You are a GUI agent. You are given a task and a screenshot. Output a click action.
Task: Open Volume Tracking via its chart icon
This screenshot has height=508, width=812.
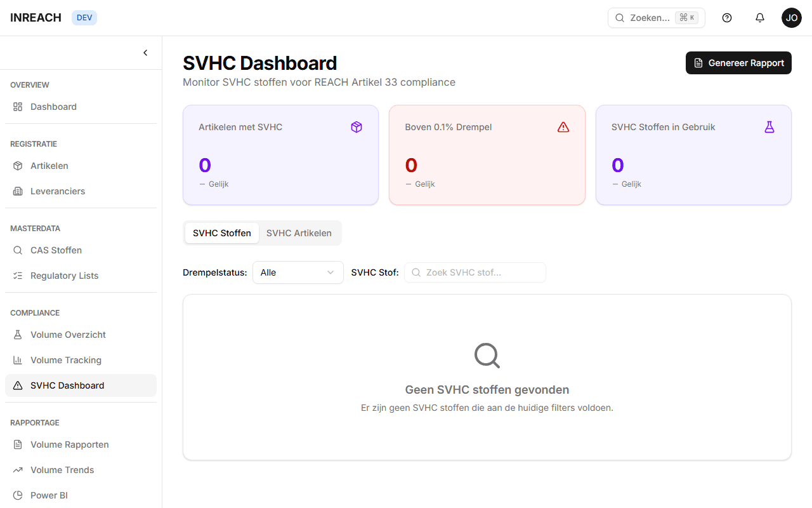click(x=18, y=360)
